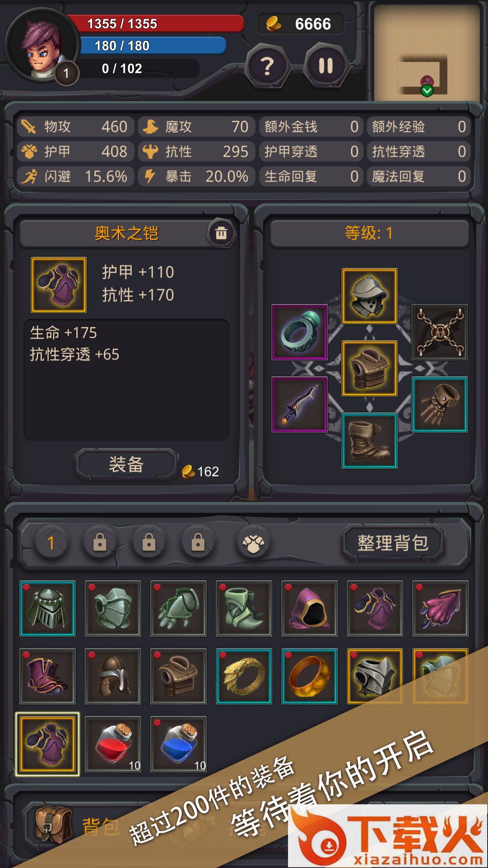
Task: Switch to backpack page 1 tab
Action: (51, 543)
